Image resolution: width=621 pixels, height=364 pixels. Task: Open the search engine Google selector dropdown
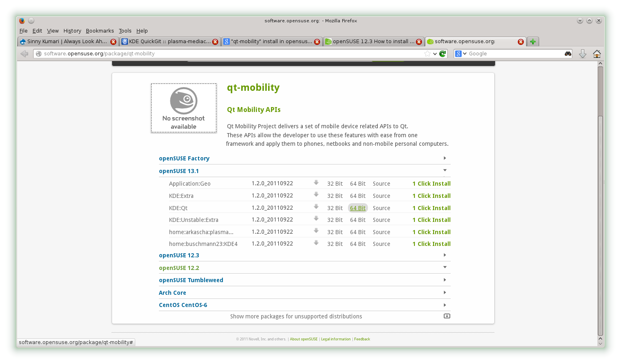[461, 54]
